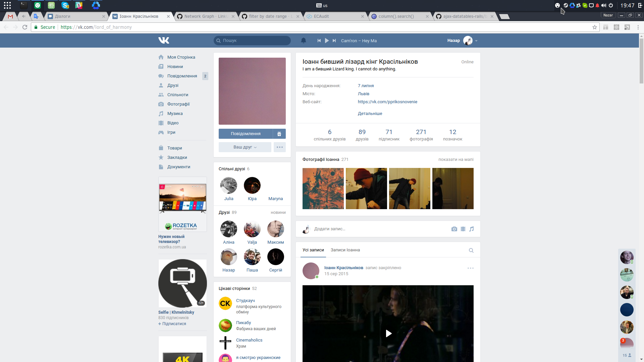This screenshot has width=644, height=362.
Task: Click the Повідомлення button under the avatar
Action: 246,134
